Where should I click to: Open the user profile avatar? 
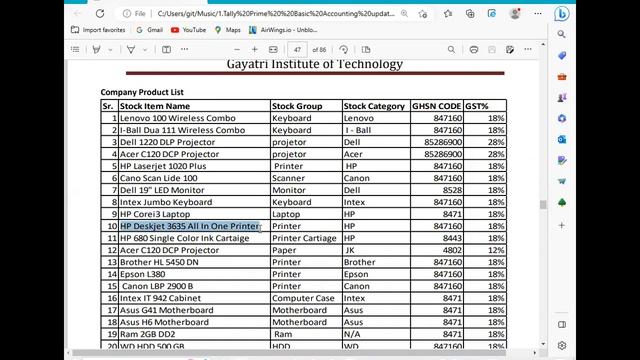(515, 13)
